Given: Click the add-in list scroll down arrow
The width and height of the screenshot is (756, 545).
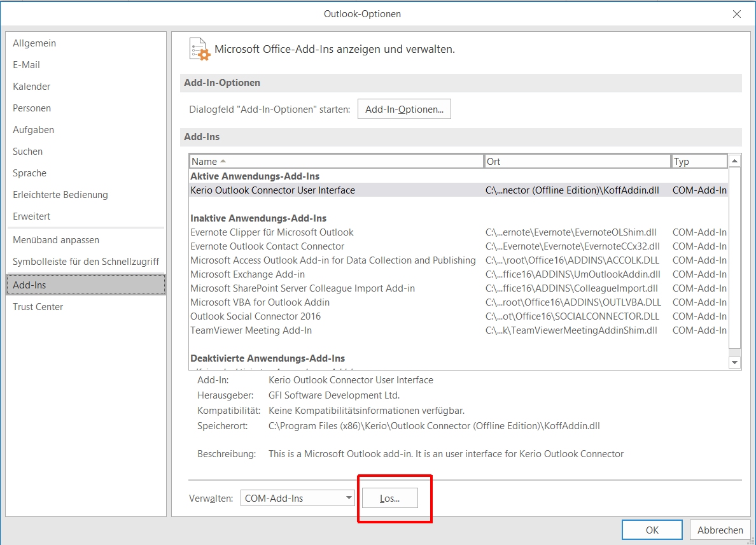Looking at the screenshot, I should 734,363.
